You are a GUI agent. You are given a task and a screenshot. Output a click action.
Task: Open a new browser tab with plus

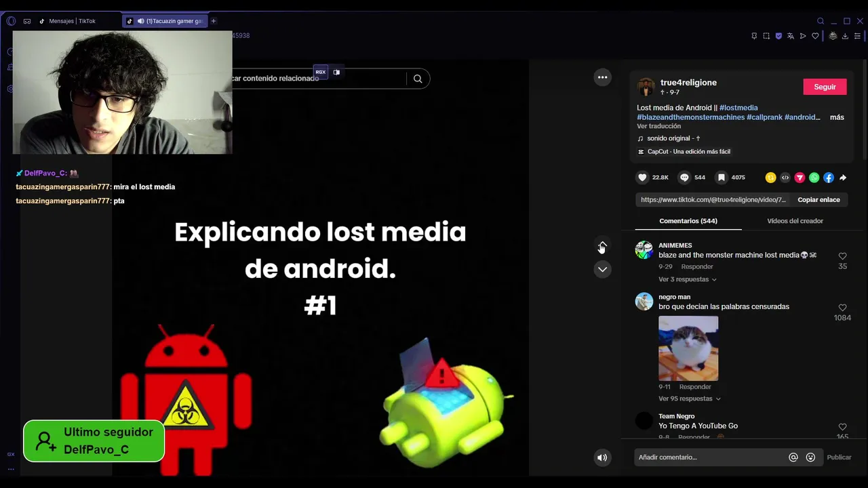[213, 21]
